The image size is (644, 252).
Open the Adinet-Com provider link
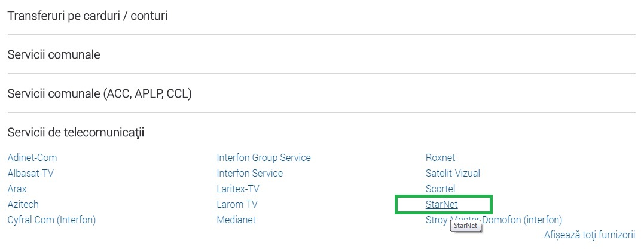(32, 158)
